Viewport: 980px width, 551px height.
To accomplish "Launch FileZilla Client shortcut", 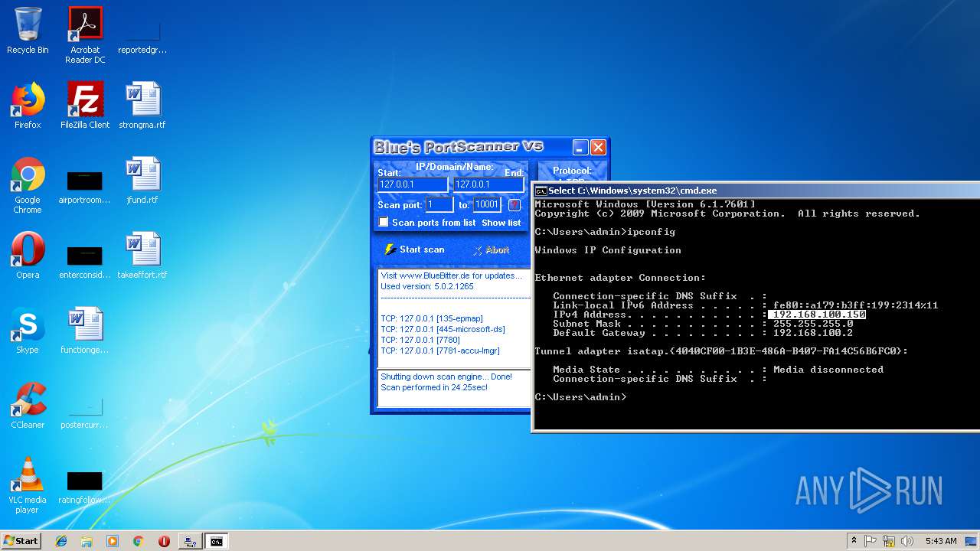I will (85, 106).
